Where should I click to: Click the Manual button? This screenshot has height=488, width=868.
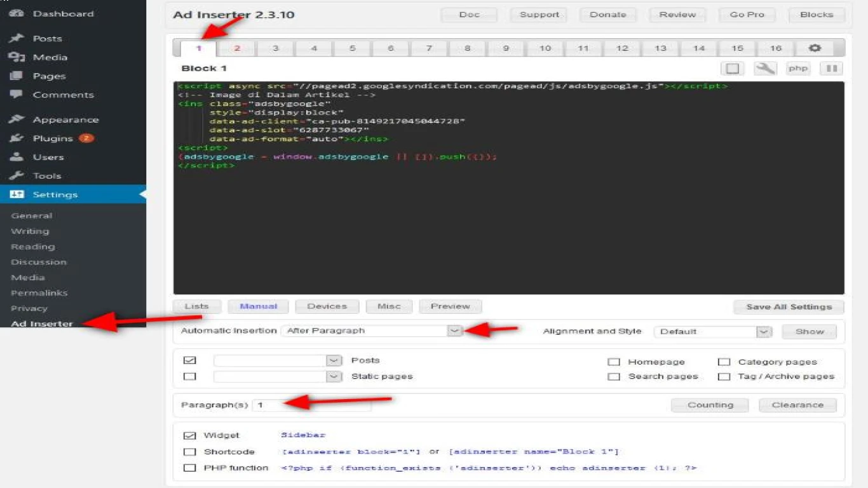258,306
